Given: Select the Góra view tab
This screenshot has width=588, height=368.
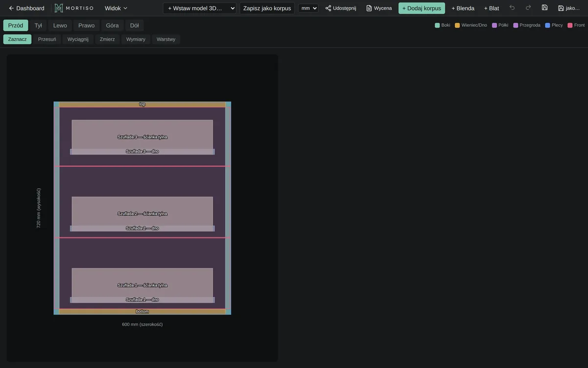Looking at the screenshot, I should [112, 26].
